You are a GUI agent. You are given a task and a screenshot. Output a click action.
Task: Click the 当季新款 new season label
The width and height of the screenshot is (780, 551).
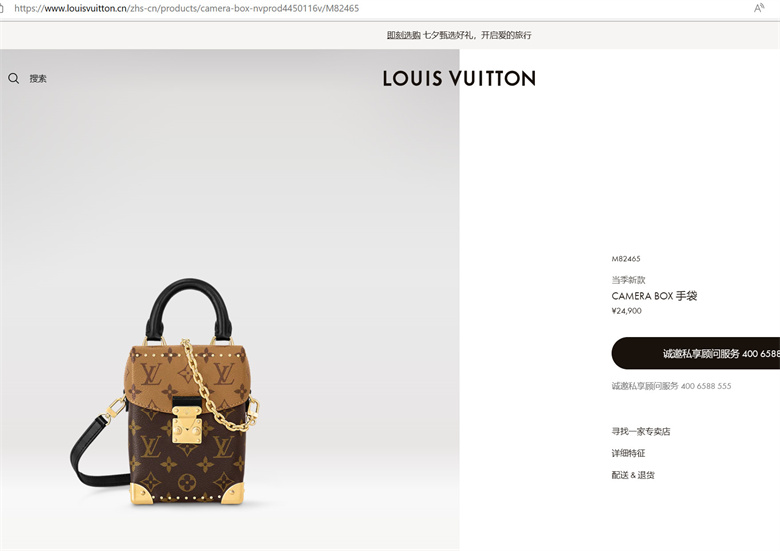[x=628, y=280]
